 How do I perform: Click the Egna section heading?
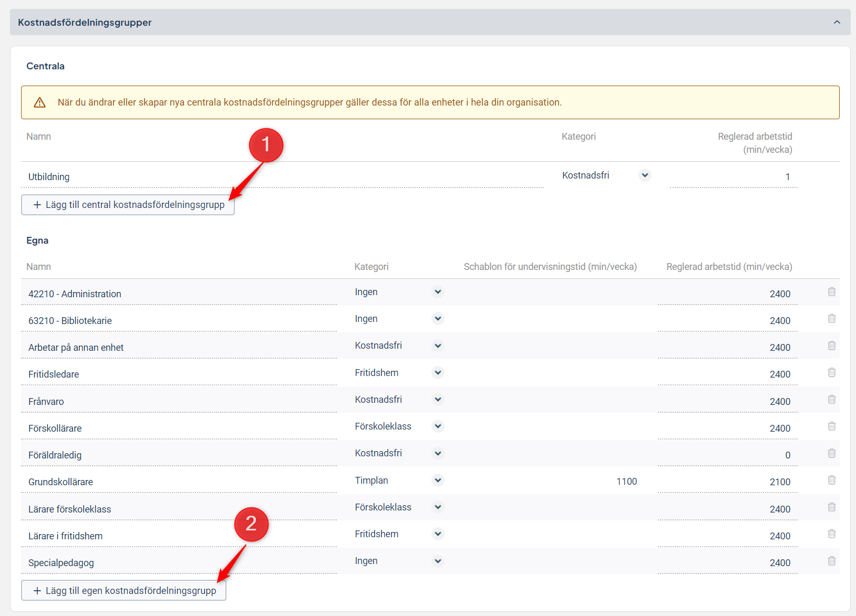click(37, 241)
